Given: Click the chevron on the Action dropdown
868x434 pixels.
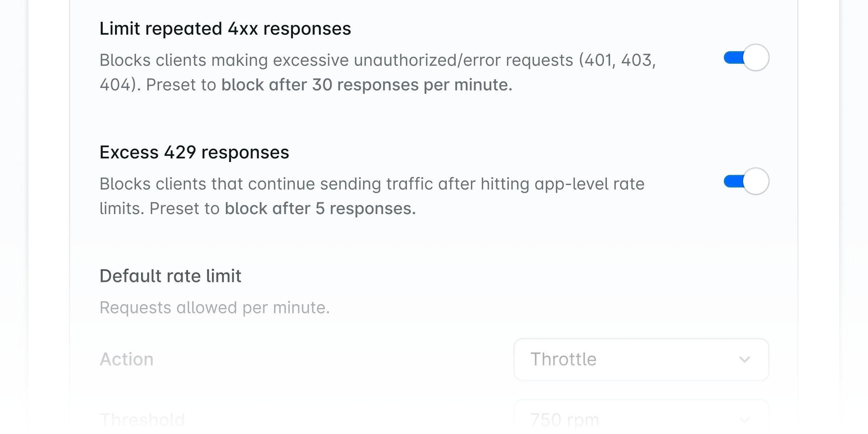Looking at the screenshot, I should (744, 359).
